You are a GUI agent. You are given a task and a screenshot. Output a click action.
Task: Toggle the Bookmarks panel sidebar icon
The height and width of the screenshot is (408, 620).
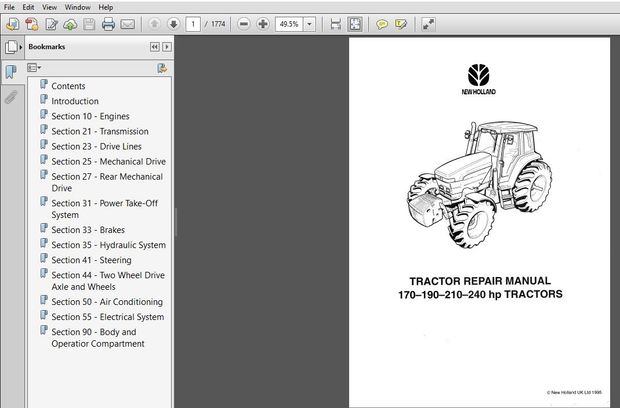pyautogui.click(x=11, y=72)
